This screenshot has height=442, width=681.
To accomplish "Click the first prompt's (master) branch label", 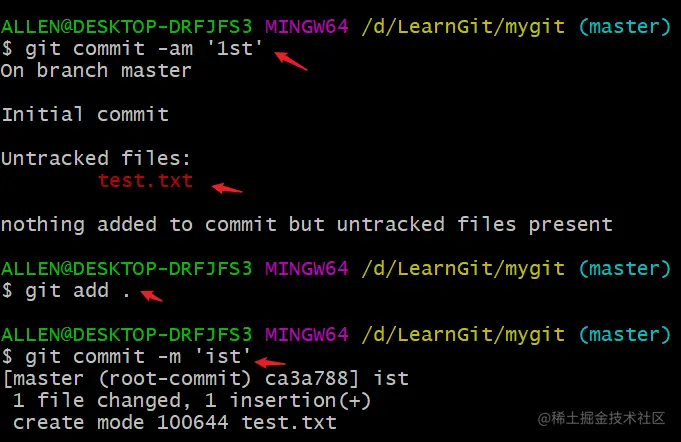I will click(625, 26).
